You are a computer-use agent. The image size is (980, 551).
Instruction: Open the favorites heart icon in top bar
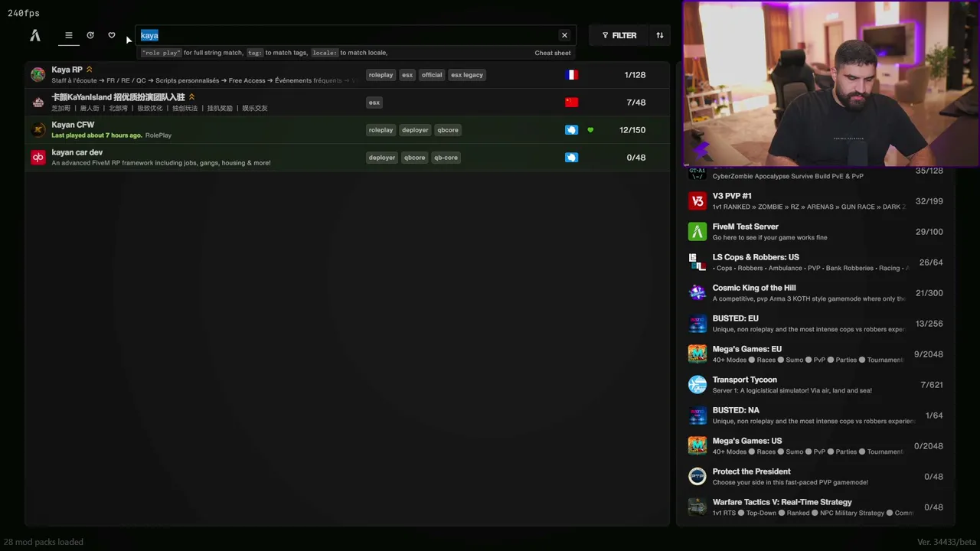pos(112,35)
